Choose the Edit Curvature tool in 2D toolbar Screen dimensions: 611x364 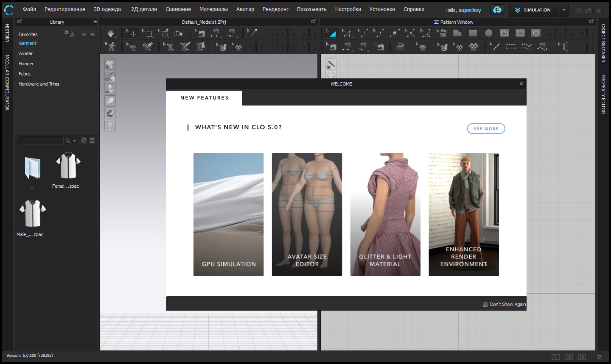click(x=363, y=33)
